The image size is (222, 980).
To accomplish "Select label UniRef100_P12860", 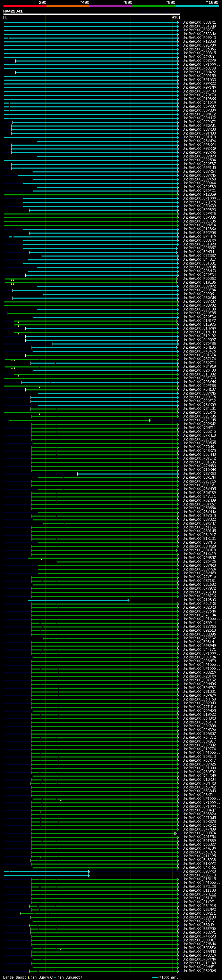I will [x=199, y=229].
